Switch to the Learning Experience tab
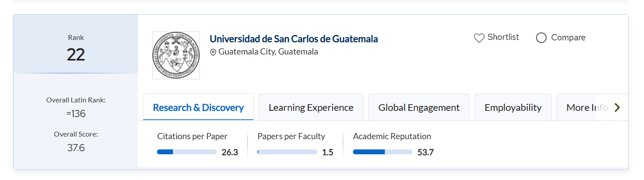 [311, 108]
